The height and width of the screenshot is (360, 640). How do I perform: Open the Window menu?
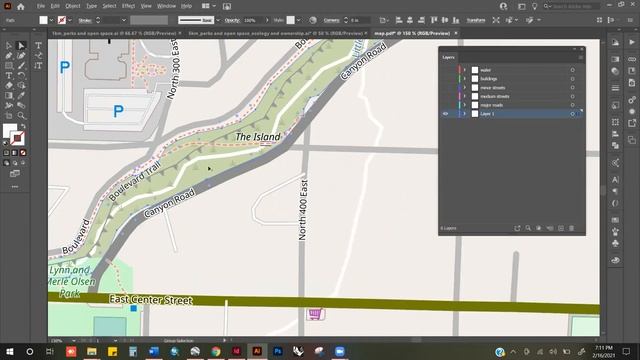pos(167,6)
